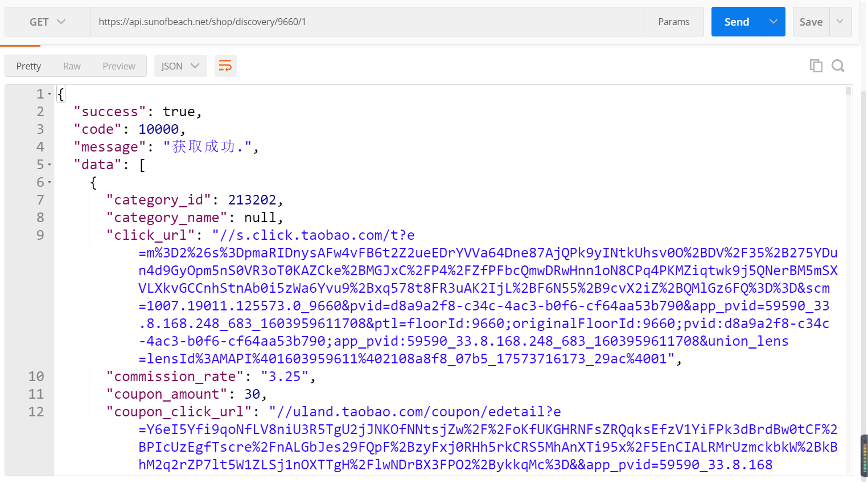Viewport: 868px width, 483px height.
Task: Save the request
Action: pyautogui.click(x=811, y=22)
